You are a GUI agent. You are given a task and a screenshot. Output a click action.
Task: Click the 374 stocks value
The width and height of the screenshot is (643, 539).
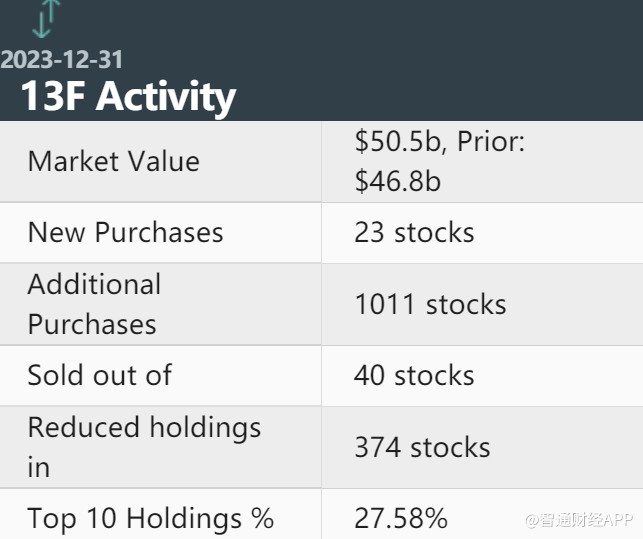pos(422,447)
